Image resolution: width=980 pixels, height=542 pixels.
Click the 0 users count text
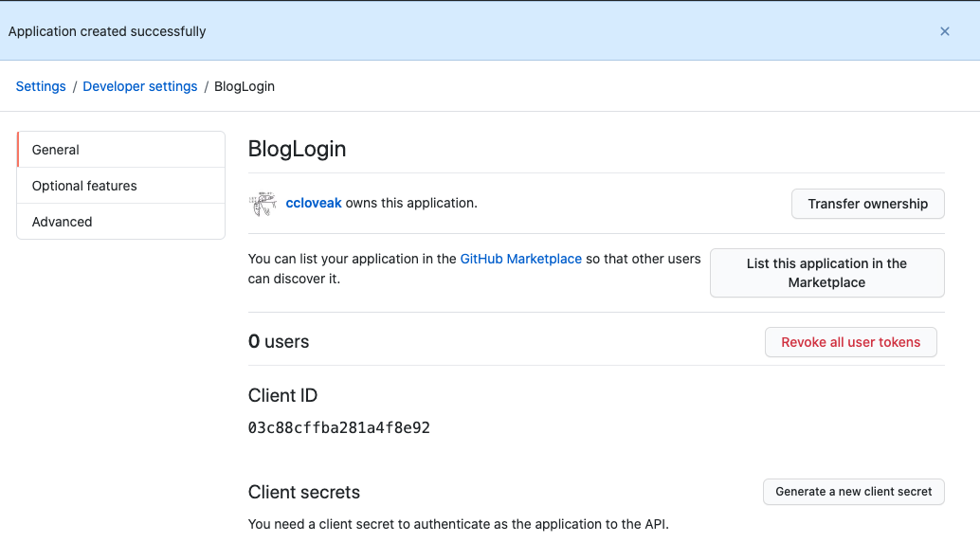(x=279, y=342)
